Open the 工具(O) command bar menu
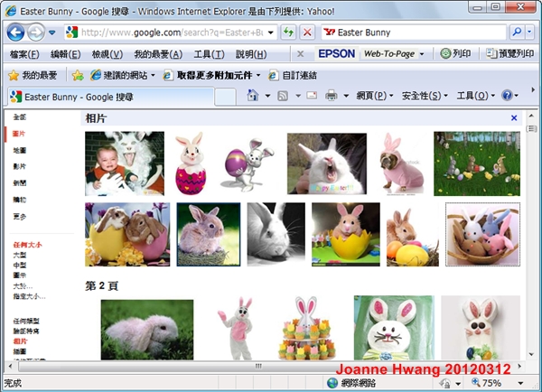The width and height of the screenshot is (542, 392). click(476, 96)
